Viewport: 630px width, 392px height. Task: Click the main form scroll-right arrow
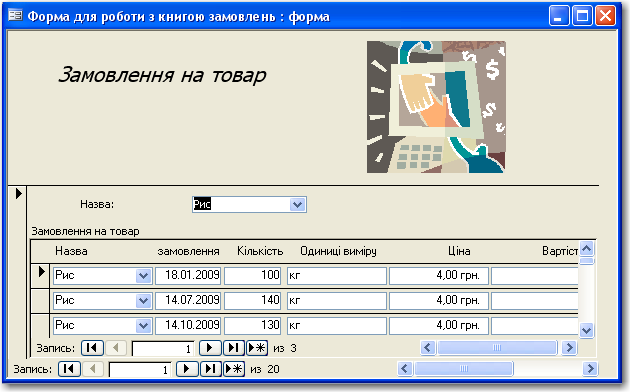pyautogui.click(x=590, y=369)
